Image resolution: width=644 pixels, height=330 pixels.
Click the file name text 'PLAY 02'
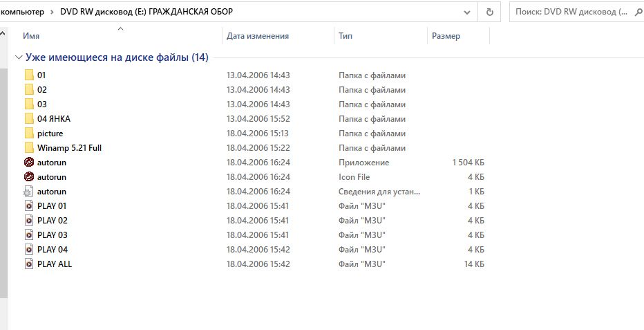coord(52,220)
